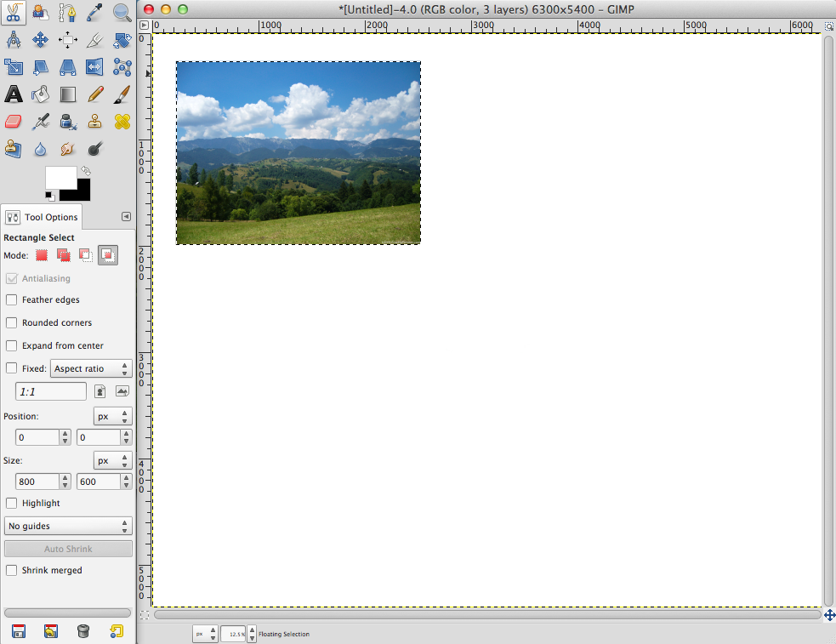Check the Shrink merged option
836x644 pixels.
click(11, 571)
